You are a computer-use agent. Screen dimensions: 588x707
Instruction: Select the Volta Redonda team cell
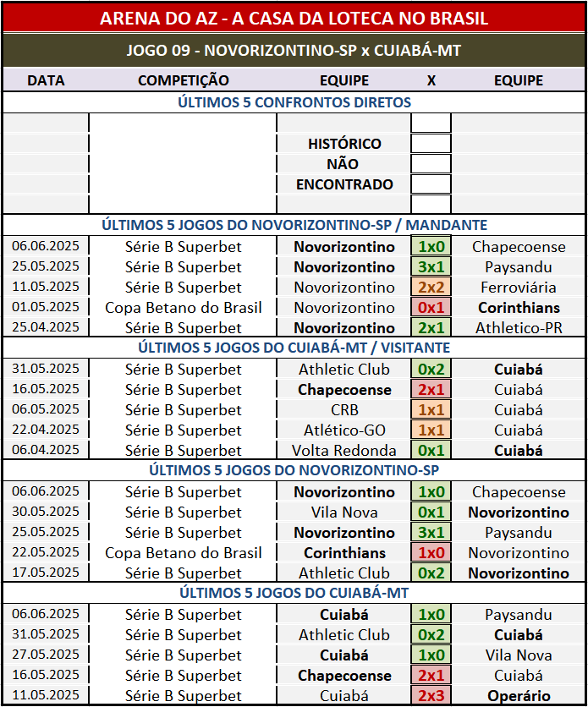point(344,451)
